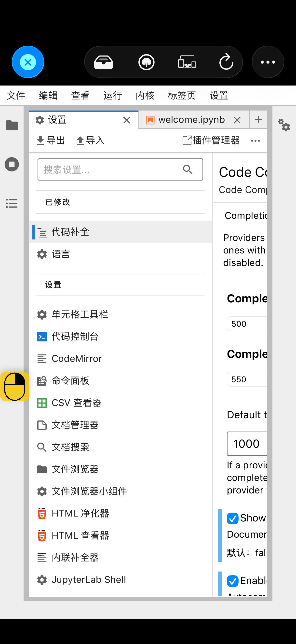Viewport: 296px width, 644px height.
Task: Open the 设置 menu in the menu bar
Action: (x=219, y=96)
